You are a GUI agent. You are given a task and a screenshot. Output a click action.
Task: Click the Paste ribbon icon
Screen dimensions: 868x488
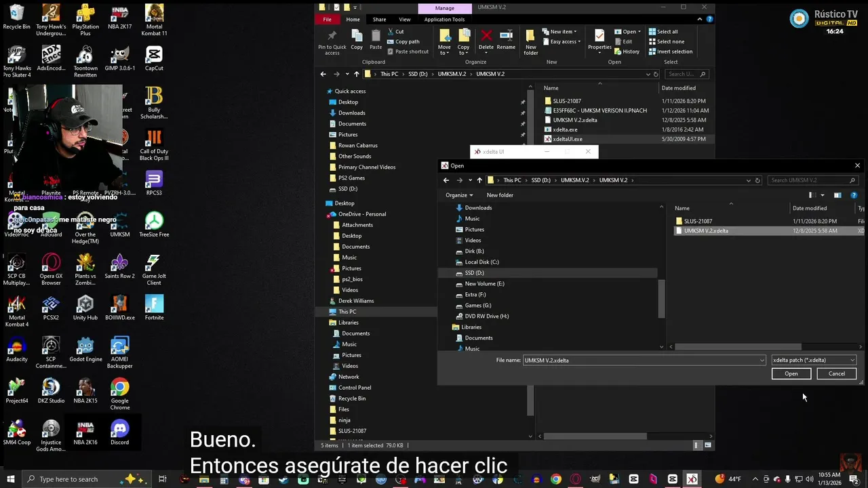coord(376,40)
